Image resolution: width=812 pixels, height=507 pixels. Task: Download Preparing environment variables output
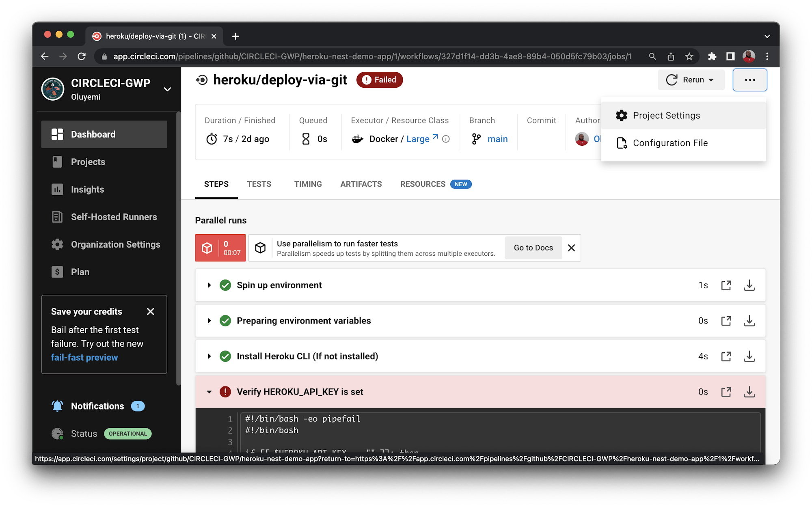pos(749,321)
